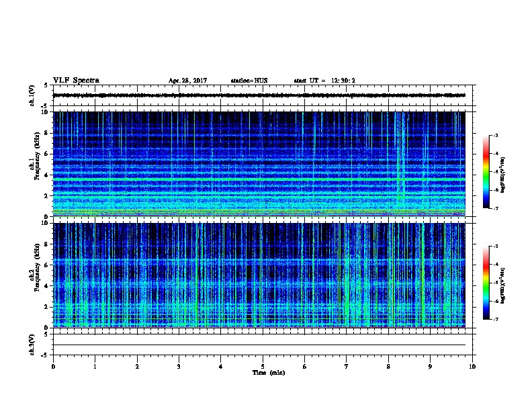Click the time axis tick label '3'
The width and height of the screenshot is (532, 411).
179,367
